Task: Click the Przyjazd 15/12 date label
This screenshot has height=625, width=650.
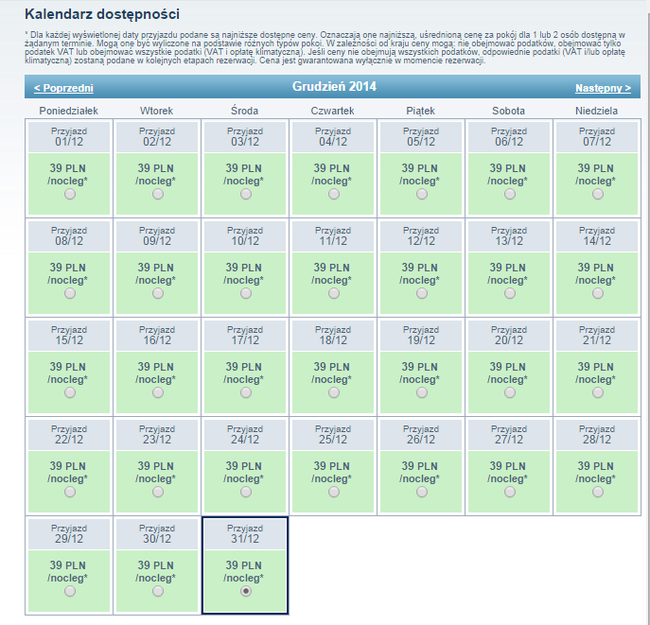Action: (69, 335)
